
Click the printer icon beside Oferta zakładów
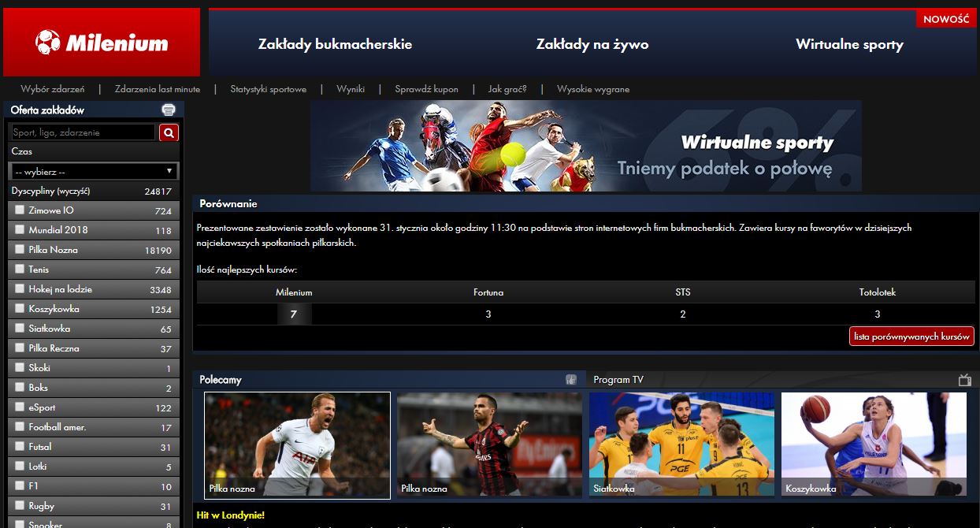pyautogui.click(x=169, y=110)
